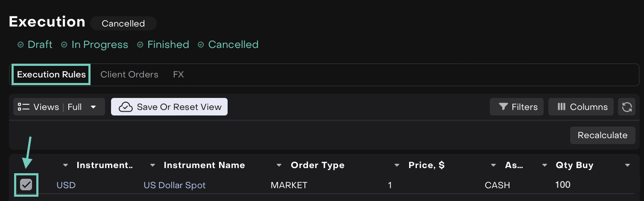Image resolution: width=644 pixels, height=201 pixels.
Task: Select the Execution Rules tab
Action: click(x=51, y=75)
